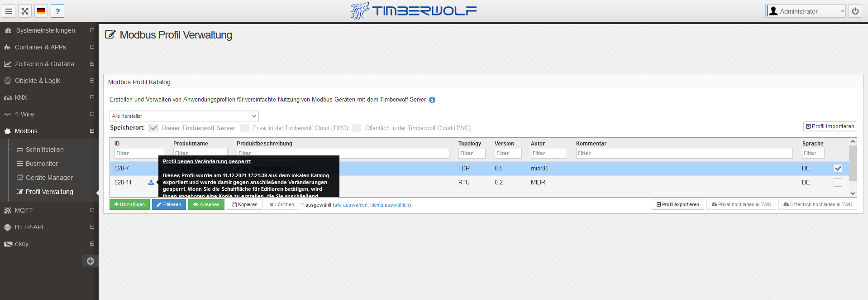Click the Löschen button
The width and height of the screenshot is (868, 300).
(x=282, y=204)
